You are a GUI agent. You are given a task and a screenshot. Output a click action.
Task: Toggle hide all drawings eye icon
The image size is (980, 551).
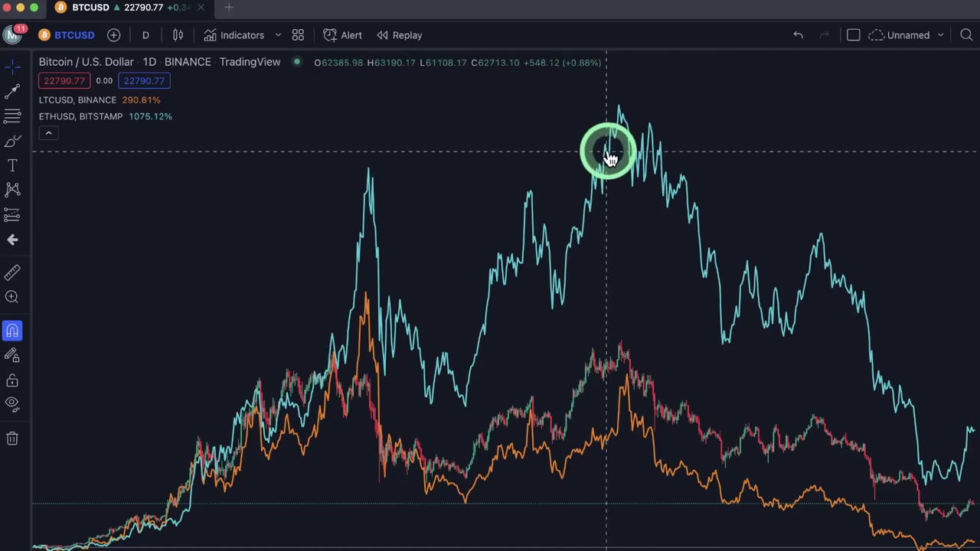tap(12, 403)
